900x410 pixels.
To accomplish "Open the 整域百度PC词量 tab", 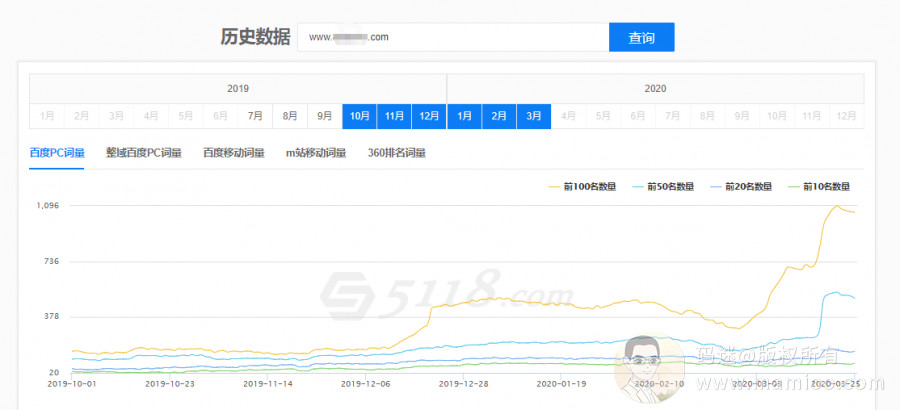I will pyautogui.click(x=144, y=153).
